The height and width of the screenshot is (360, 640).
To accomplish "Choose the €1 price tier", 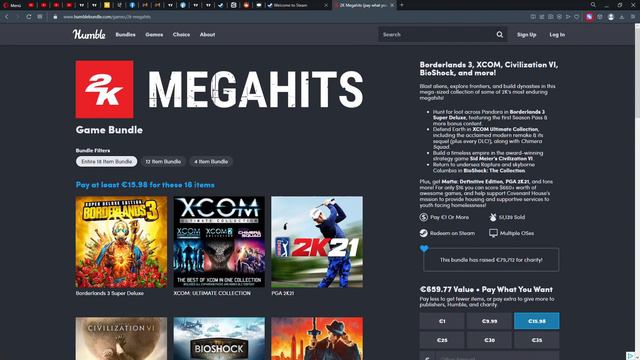I will point(442,321).
